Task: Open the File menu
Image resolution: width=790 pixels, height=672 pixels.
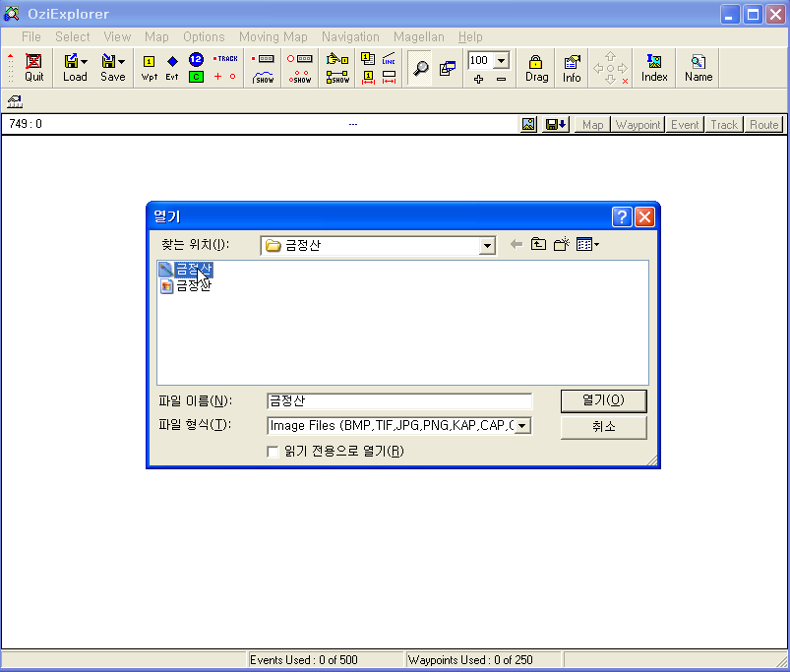Action: 31,36
